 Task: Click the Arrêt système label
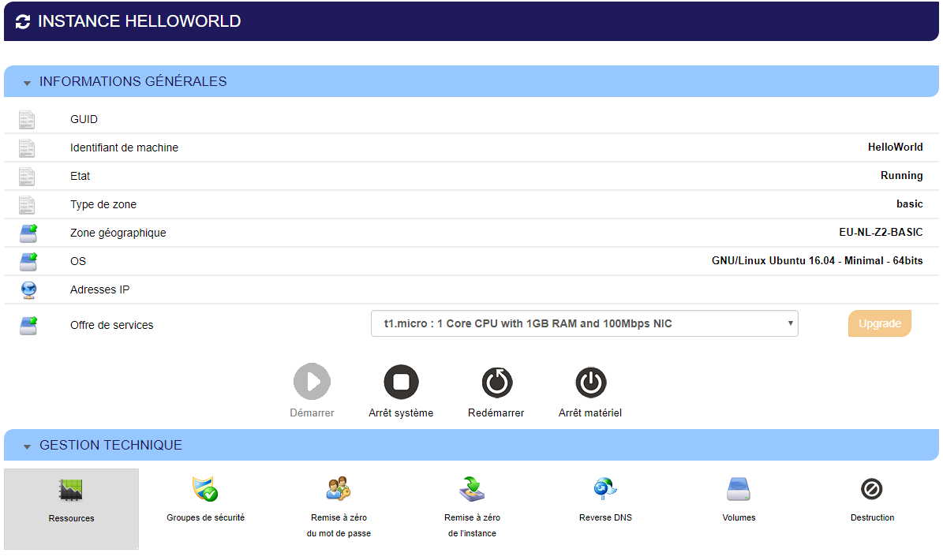click(401, 413)
